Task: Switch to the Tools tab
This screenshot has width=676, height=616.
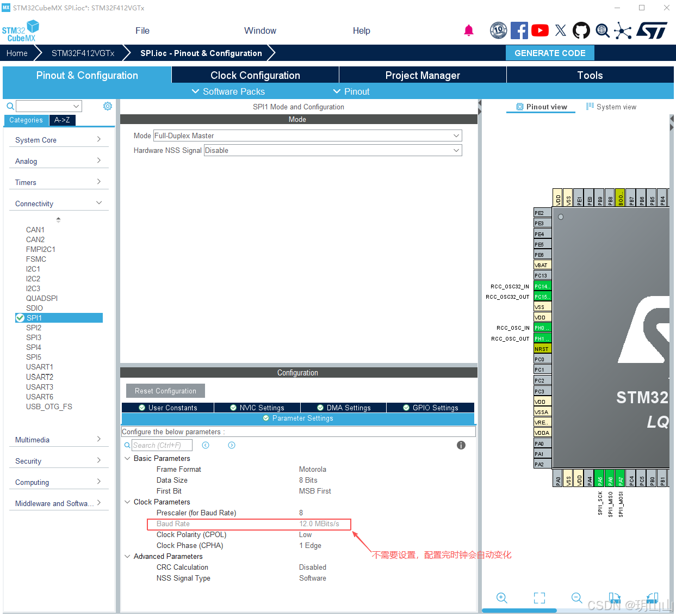Action: [590, 75]
